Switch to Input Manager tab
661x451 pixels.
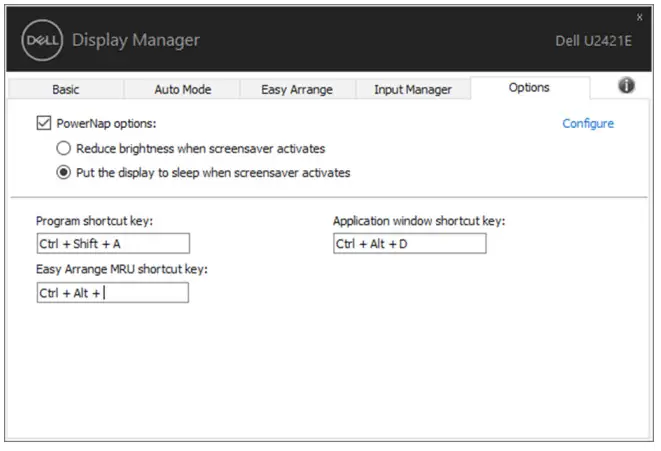coord(413,89)
